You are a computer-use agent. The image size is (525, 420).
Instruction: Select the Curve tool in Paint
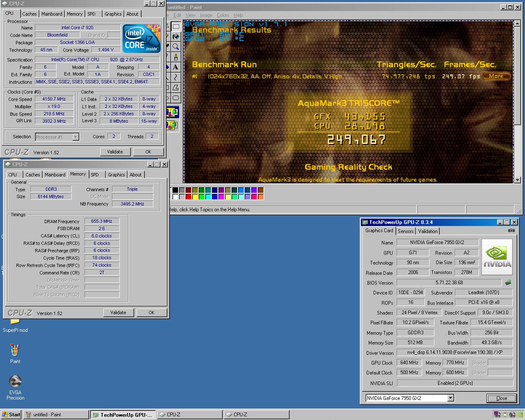[x=176, y=78]
